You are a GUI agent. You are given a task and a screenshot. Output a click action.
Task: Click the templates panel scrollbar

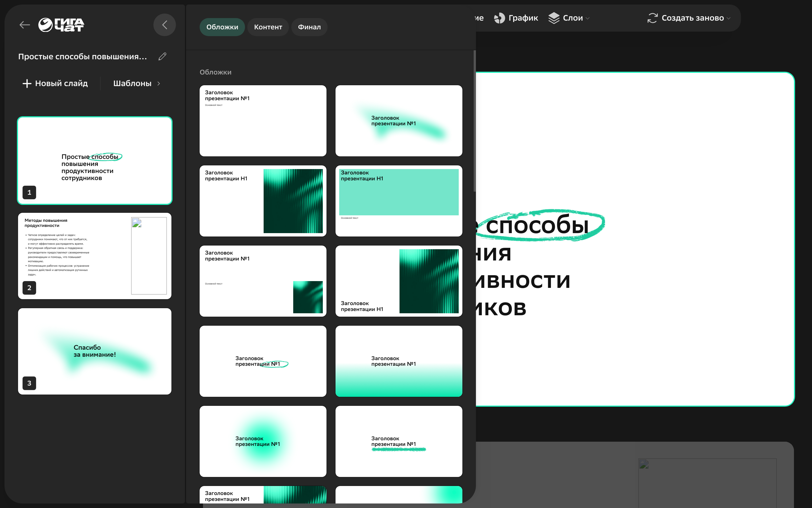pyautogui.click(x=475, y=121)
